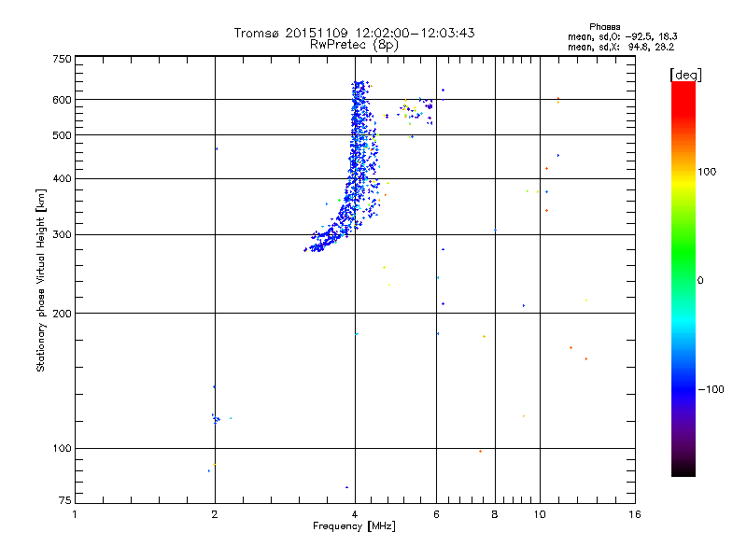Click the colorbar label "-100"
Image resolution: width=747 pixels, height=560 pixels.
(711, 389)
